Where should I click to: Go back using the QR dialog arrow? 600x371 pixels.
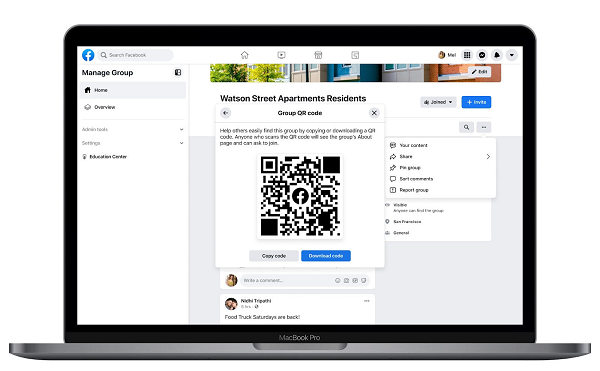[226, 113]
